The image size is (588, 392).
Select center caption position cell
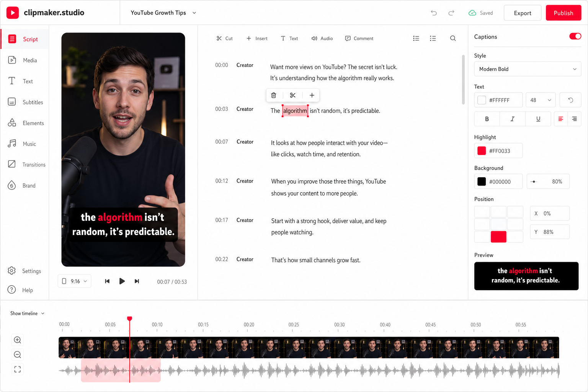click(499, 224)
